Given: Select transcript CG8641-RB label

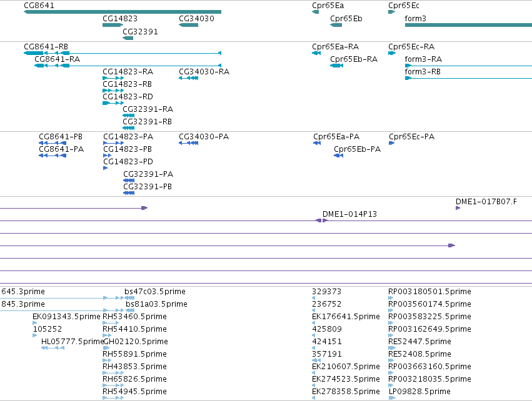Looking at the screenshot, I should tap(46, 46).
